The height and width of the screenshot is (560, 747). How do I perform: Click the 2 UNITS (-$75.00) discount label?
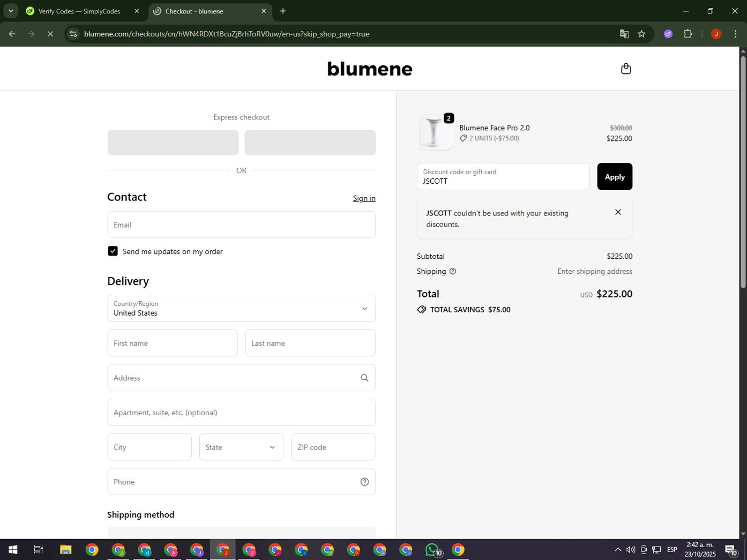[494, 138]
